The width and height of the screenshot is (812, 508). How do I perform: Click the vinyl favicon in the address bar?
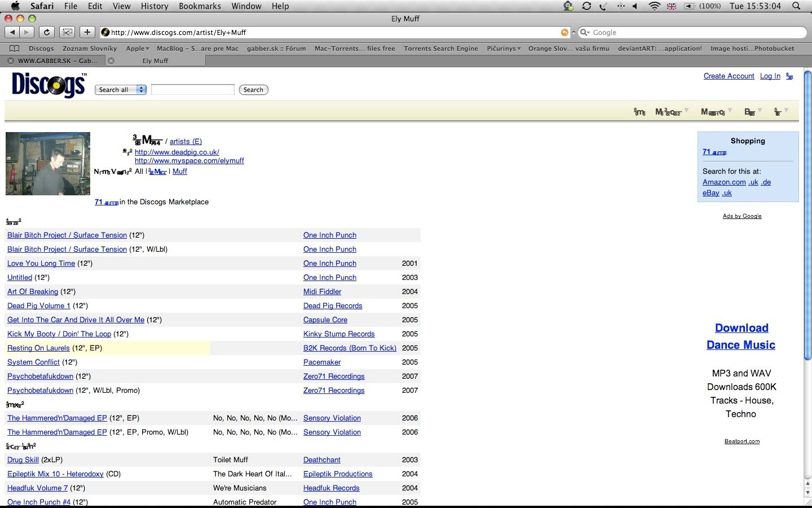(x=105, y=32)
